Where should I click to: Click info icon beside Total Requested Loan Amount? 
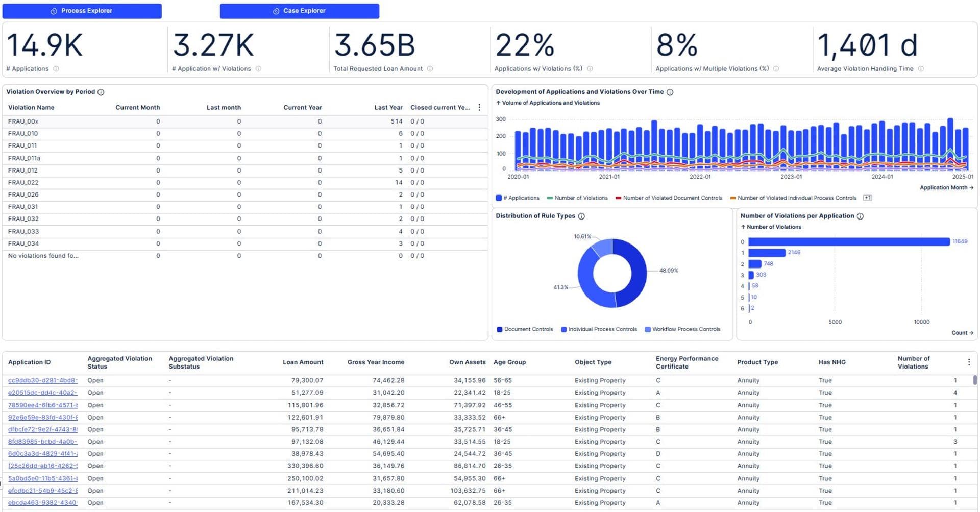[x=430, y=69]
